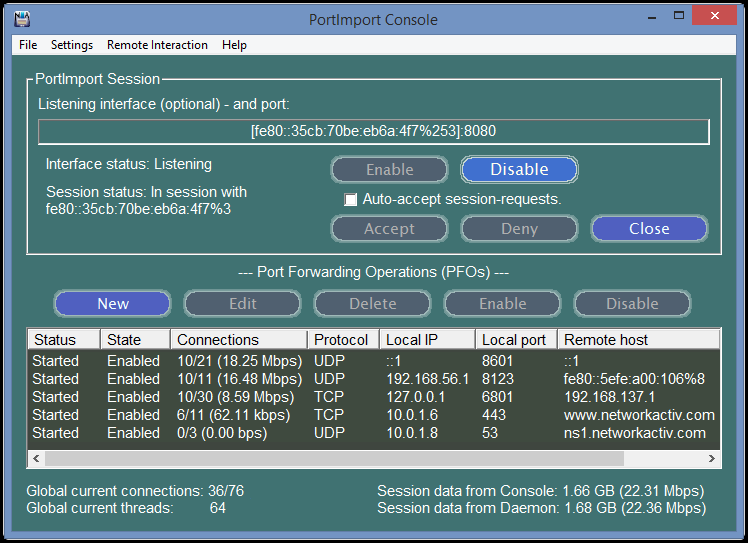
Task: Create a New port forwarding operation
Action: [113, 303]
